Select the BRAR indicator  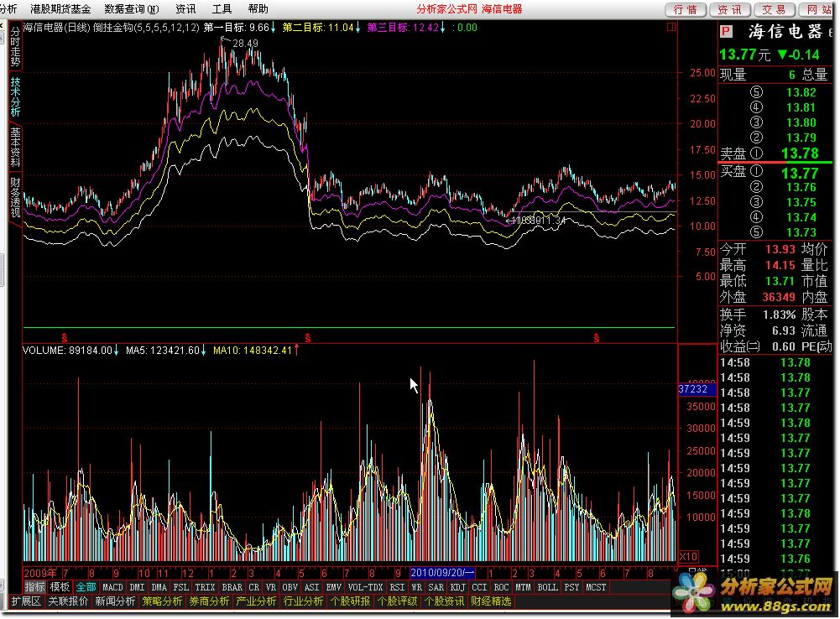[232, 587]
